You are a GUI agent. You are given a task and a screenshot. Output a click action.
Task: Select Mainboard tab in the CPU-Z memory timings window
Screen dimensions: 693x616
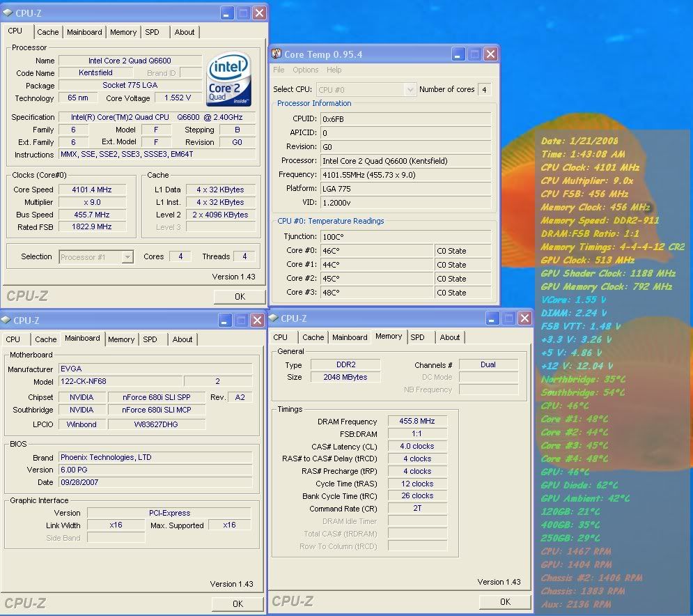[x=350, y=337]
